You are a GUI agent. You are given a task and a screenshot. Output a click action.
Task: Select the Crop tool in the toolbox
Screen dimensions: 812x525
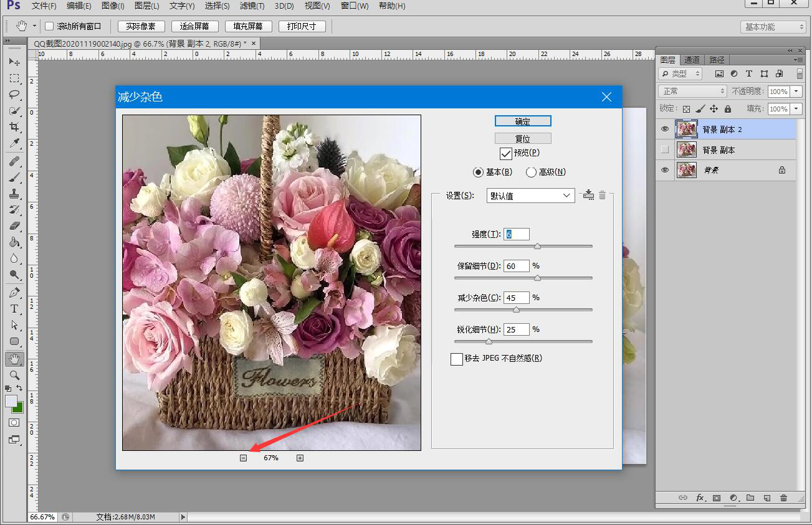pyautogui.click(x=14, y=127)
